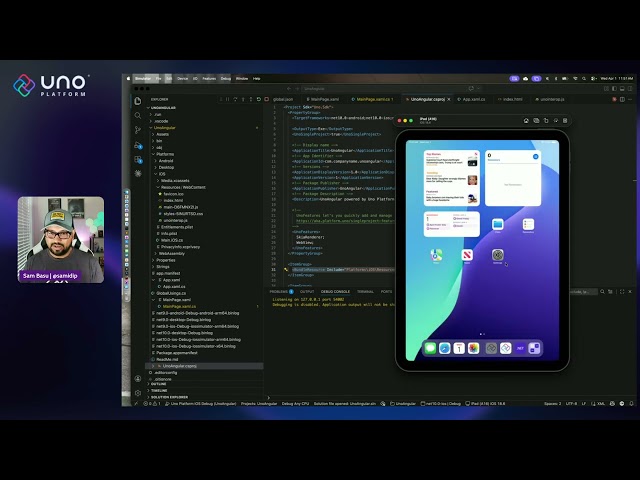640x480 pixels.
Task: Expand the Assets folder
Action: [x=162, y=134]
